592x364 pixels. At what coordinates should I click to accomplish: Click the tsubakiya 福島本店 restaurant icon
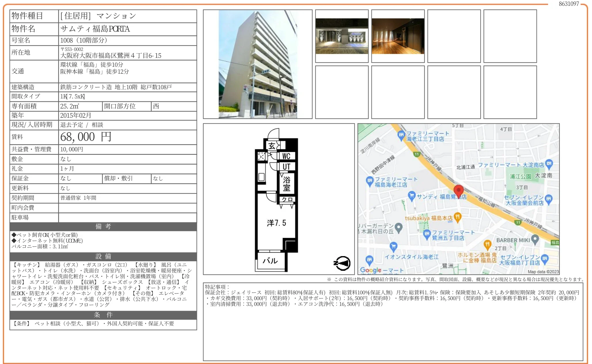tap(458, 217)
